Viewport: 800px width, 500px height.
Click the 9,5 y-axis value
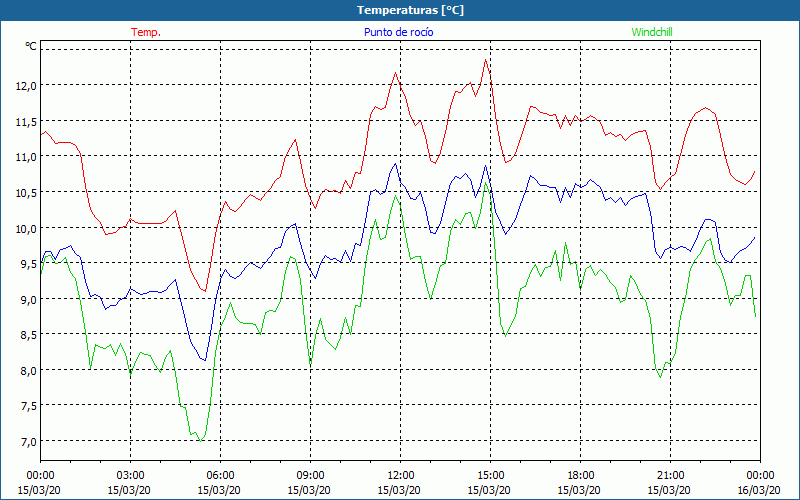(29, 263)
